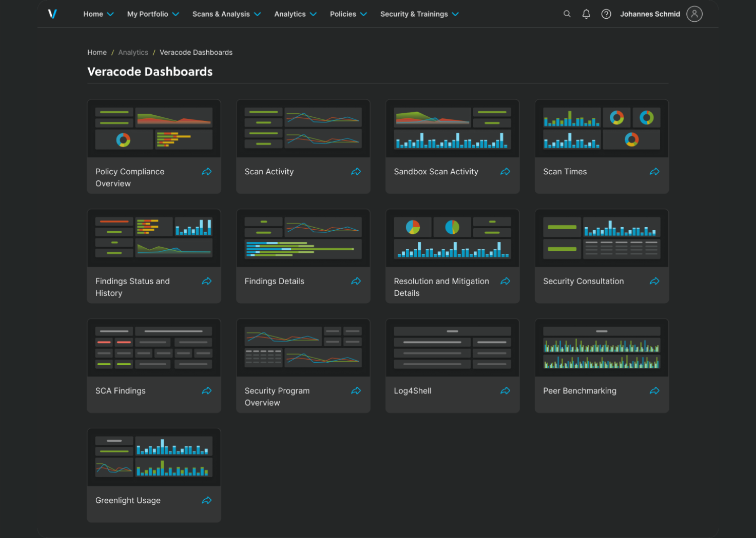This screenshot has width=756, height=538.
Task: Expand the My Portfolio menu chevron
Action: pyautogui.click(x=175, y=14)
